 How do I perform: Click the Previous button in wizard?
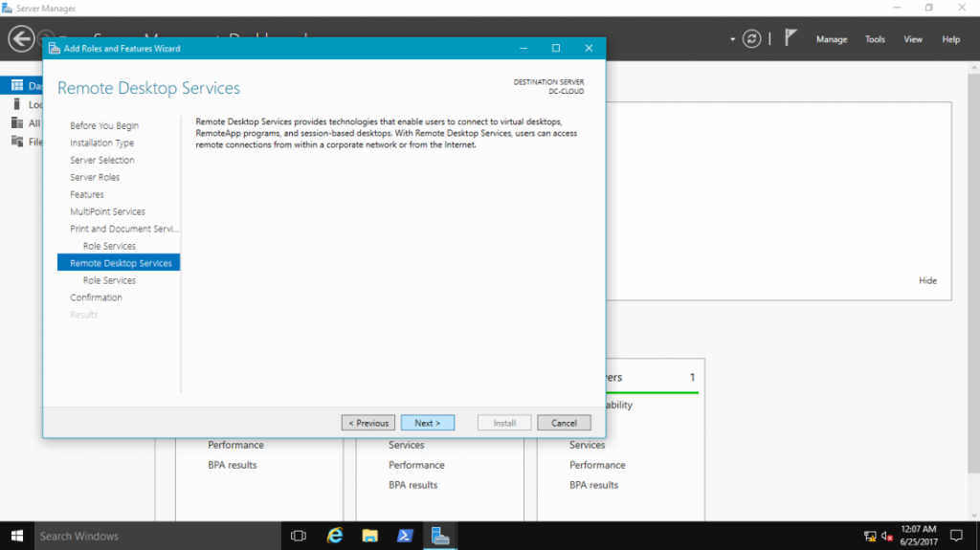pyautogui.click(x=368, y=423)
